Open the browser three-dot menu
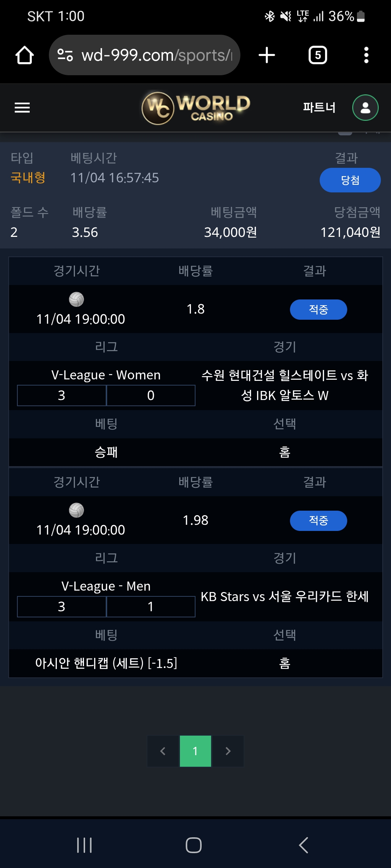 [x=366, y=55]
